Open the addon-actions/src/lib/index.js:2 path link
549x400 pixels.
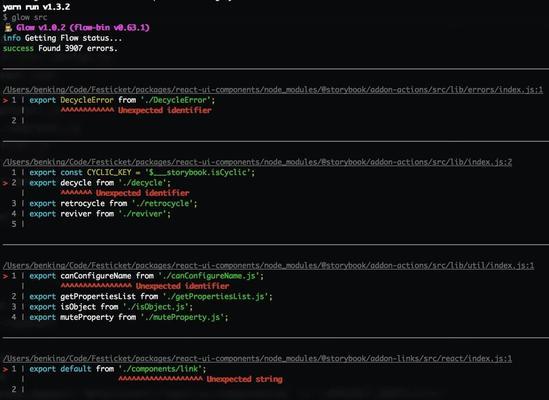[x=257, y=162]
